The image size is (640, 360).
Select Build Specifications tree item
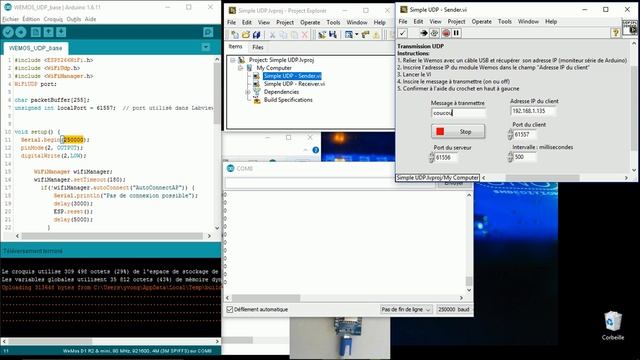[x=288, y=100]
